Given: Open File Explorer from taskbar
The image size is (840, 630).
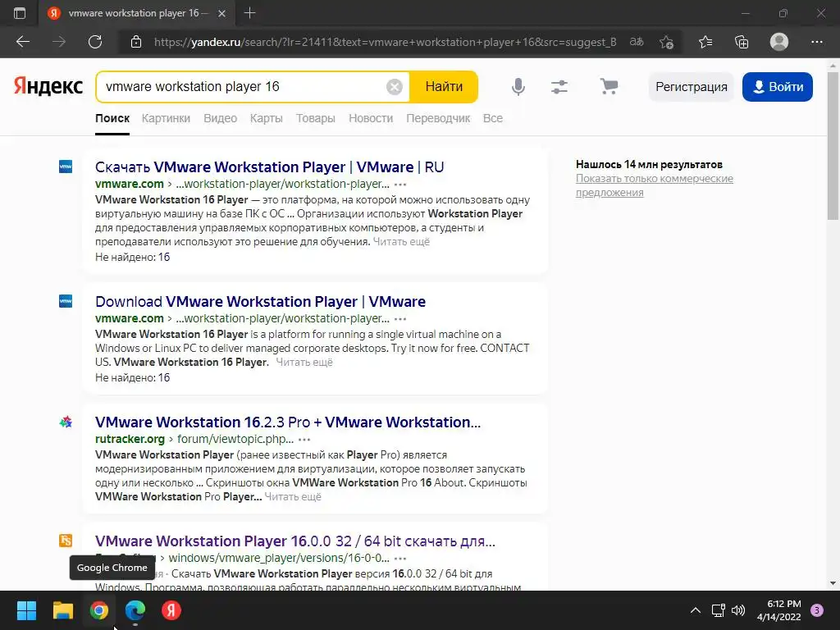Looking at the screenshot, I should 62,610.
